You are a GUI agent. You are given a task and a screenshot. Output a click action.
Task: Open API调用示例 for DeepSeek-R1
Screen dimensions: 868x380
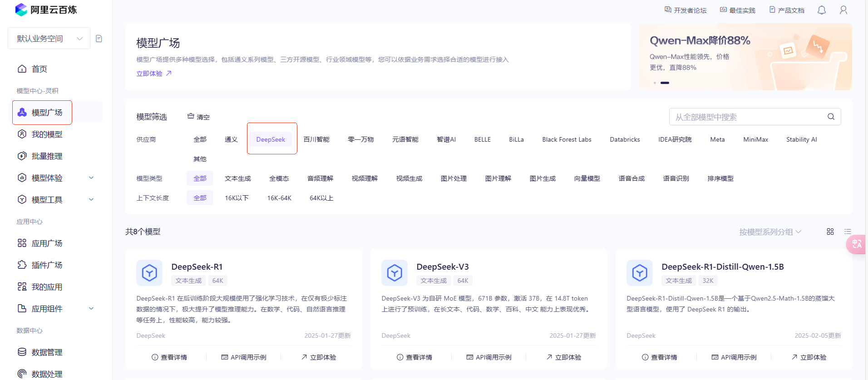pos(244,357)
